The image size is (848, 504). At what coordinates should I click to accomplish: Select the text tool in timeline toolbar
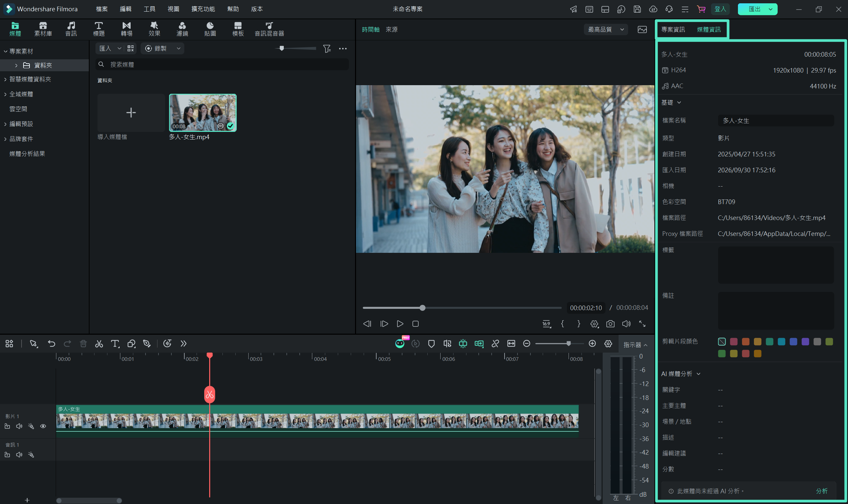115,344
